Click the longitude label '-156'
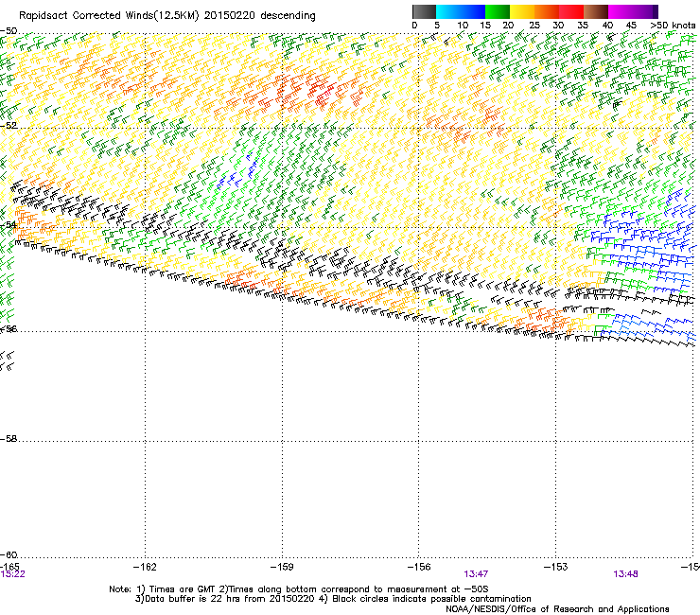The height and width of the screenshot is (615, 700). [419, 567]
